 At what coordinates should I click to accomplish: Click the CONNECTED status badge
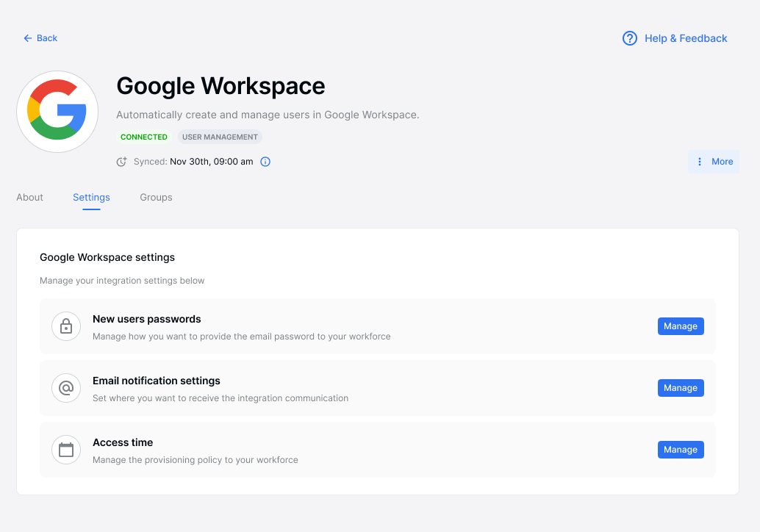[144, 137]
